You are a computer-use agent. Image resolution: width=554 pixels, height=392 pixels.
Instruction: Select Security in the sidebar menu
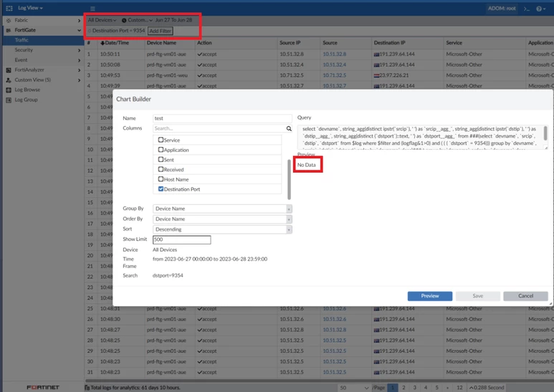coord(24,50)
